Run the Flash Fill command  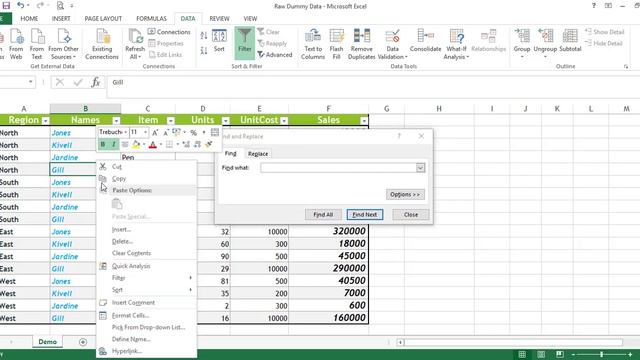(336, 44)
